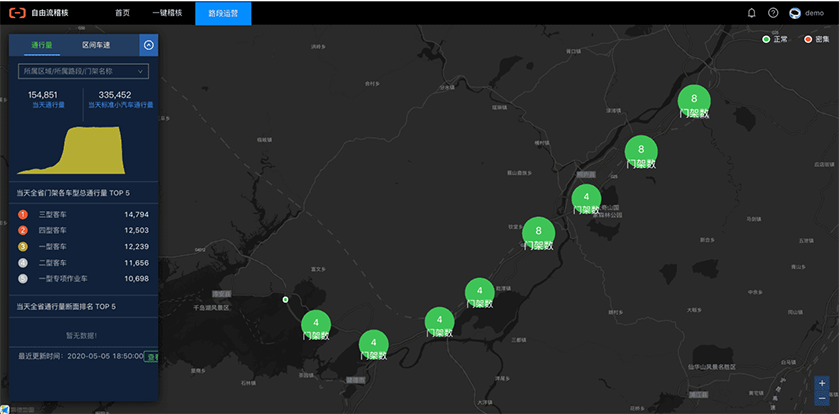Click the topmost 8 门架数 cluster marker
Viewport: 839px width, 414px height.
point(694,99)
